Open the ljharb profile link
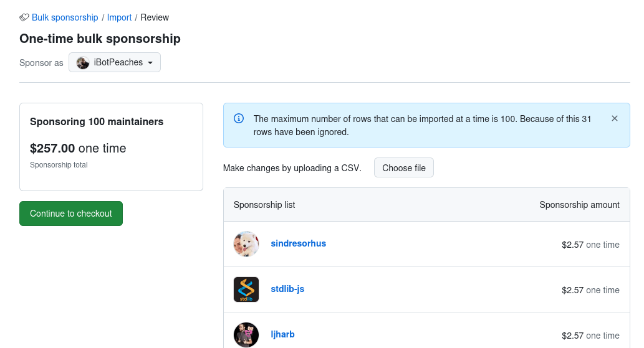Viewport: 644px width, 348px height. click(x=282, y=334)
